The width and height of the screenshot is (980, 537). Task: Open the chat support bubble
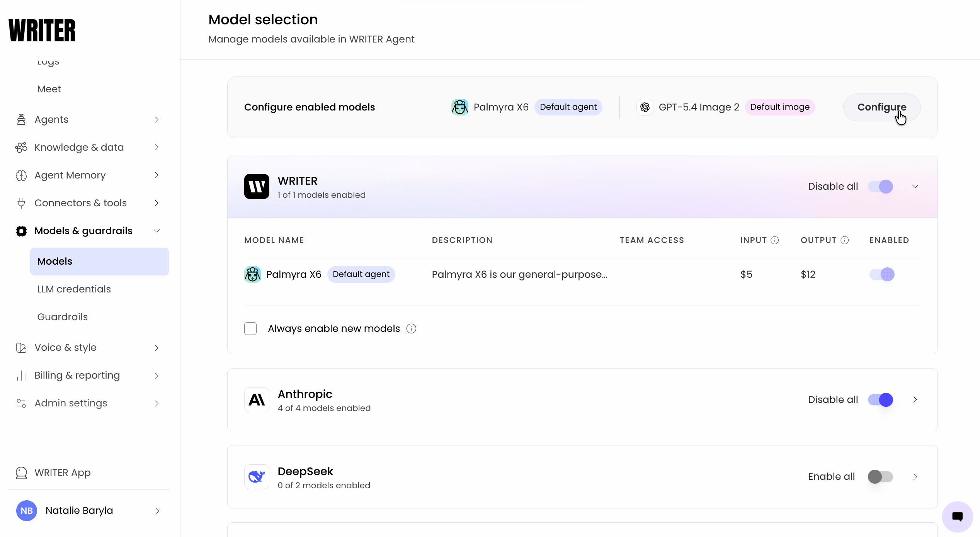point(957,517)
